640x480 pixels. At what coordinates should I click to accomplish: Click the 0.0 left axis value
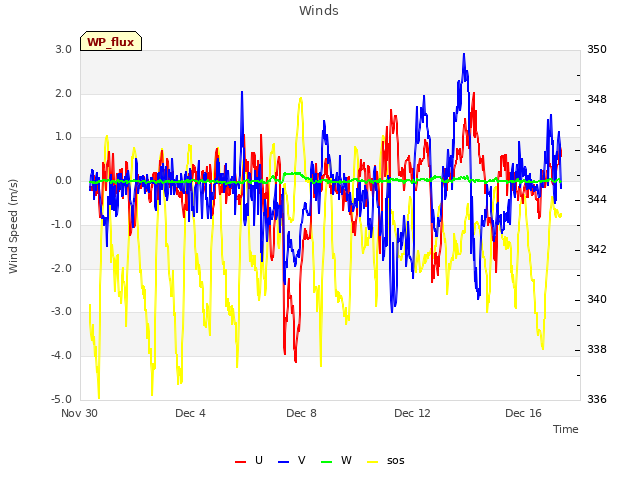click(x=64, y=180)
